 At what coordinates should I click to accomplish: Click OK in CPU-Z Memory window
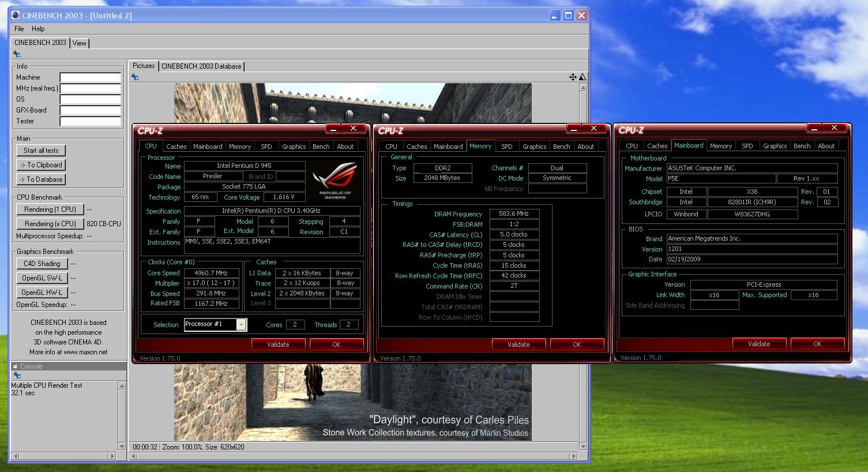(577, 344)
